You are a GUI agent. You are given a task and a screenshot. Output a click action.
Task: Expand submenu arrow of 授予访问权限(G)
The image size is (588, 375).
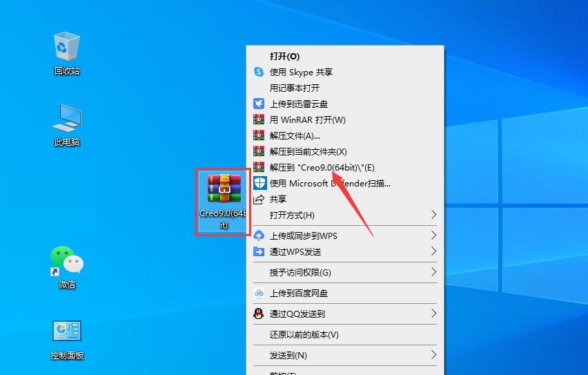point(434,272)
